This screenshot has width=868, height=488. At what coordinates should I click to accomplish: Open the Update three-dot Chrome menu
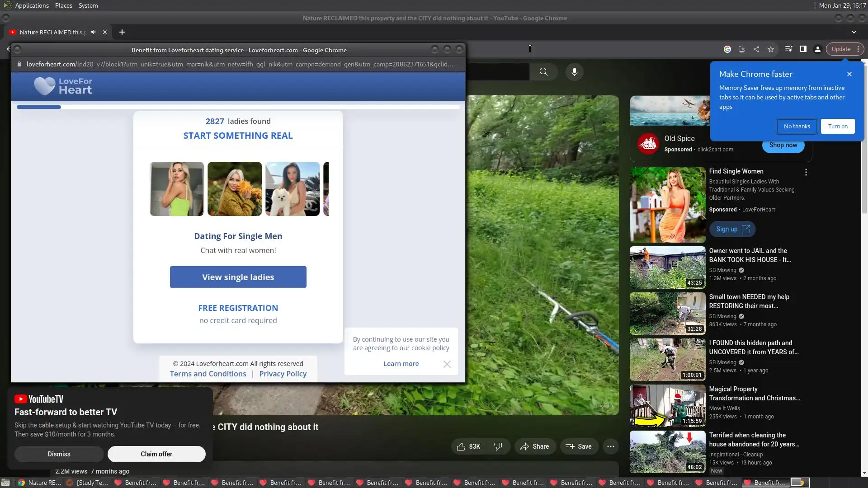tap(858, 49)
